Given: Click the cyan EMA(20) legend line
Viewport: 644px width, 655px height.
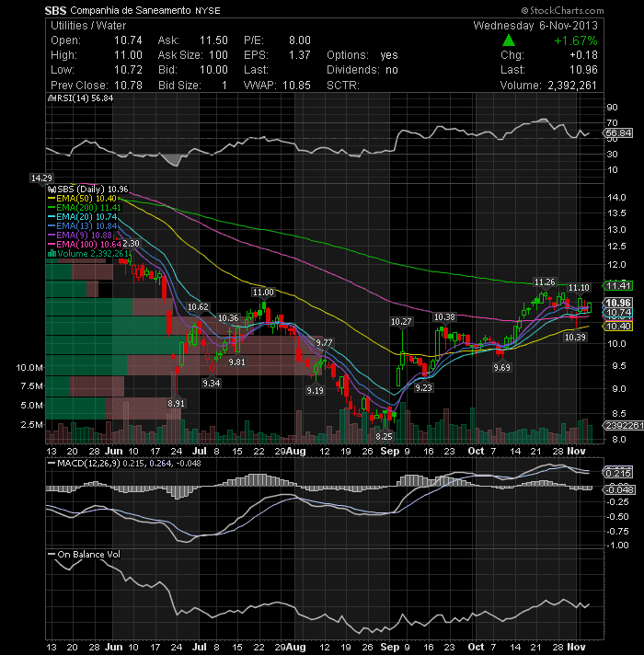Looking at the screenshot, I should click(x=52, y=217).
